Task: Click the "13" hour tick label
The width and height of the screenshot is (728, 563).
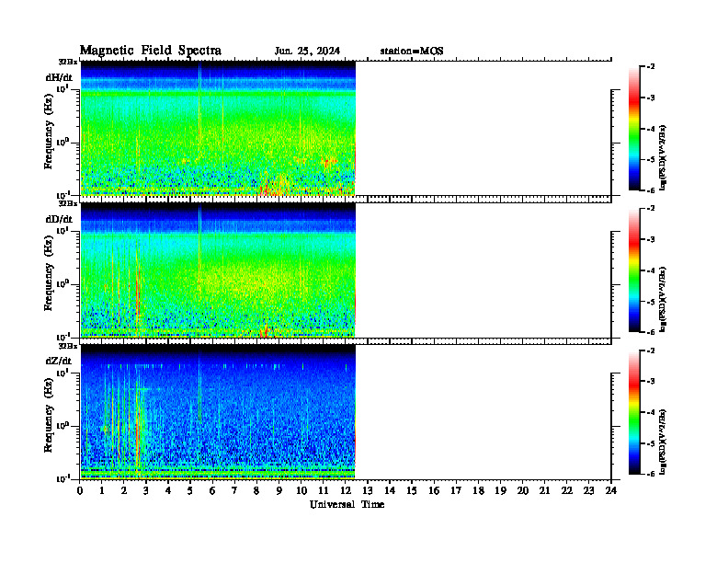Action: coord(368,491)
